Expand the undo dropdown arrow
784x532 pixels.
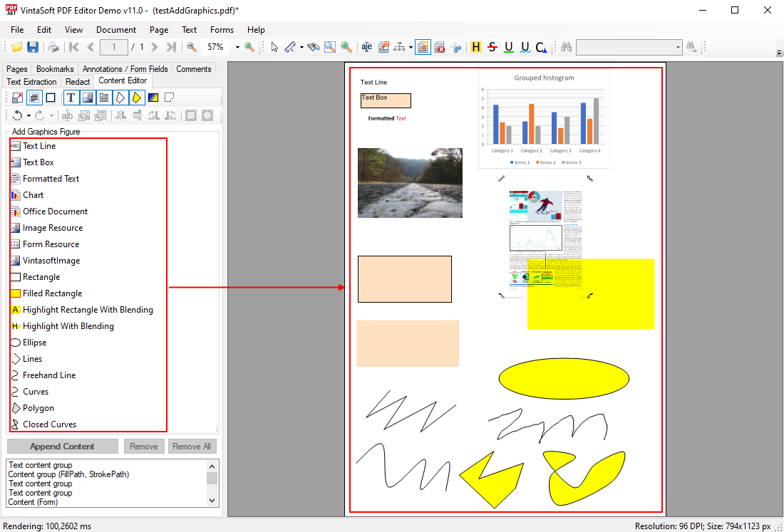point(29,115)
